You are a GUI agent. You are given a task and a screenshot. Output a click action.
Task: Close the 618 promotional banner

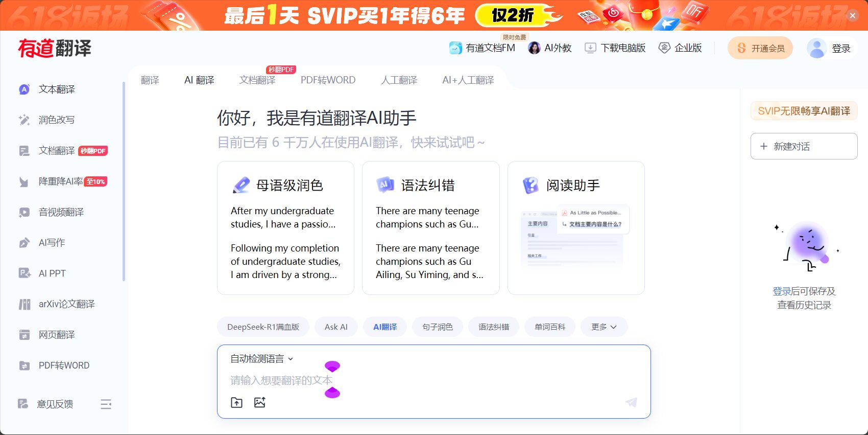coord(853,16)
